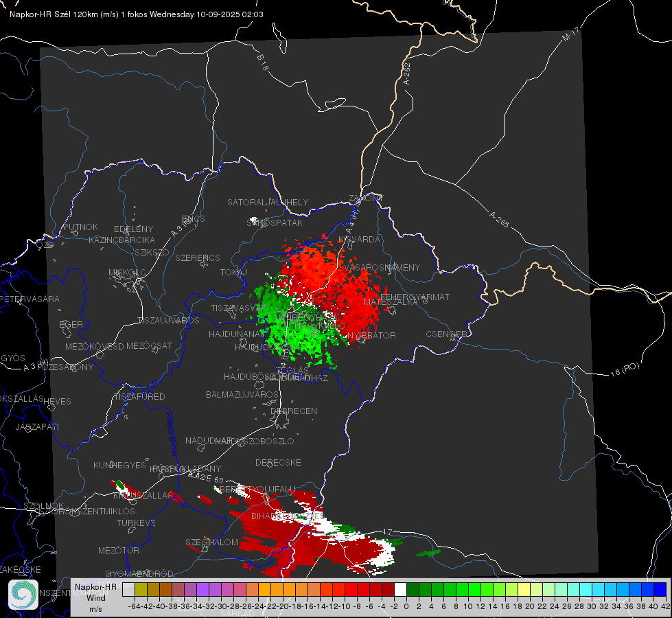The image size is (672, 618).
Task: Click the KAZINCBARCIKA city label
Action: (x=121, y=240)
